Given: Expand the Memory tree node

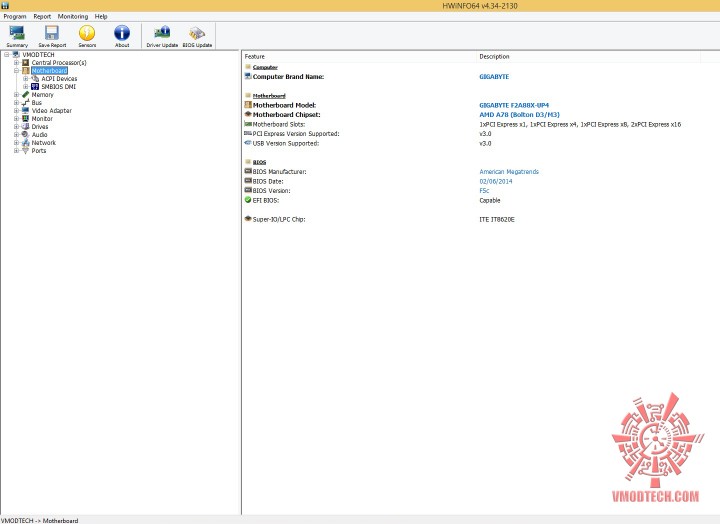Looking at the screenshot, I should point(17,95).
